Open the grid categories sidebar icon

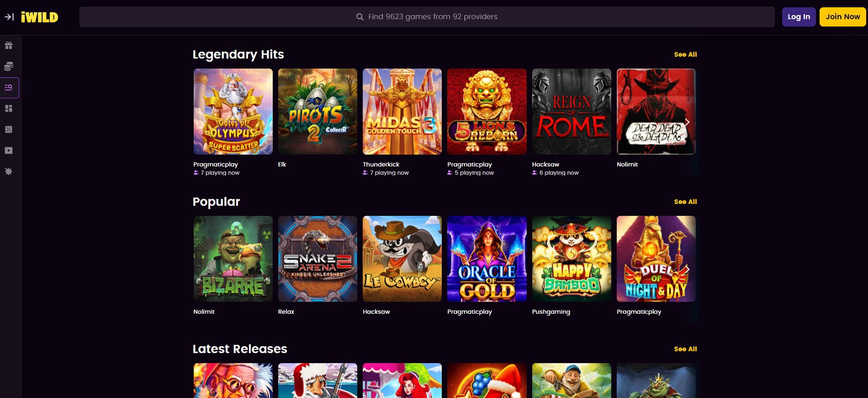tap(9, 108)
